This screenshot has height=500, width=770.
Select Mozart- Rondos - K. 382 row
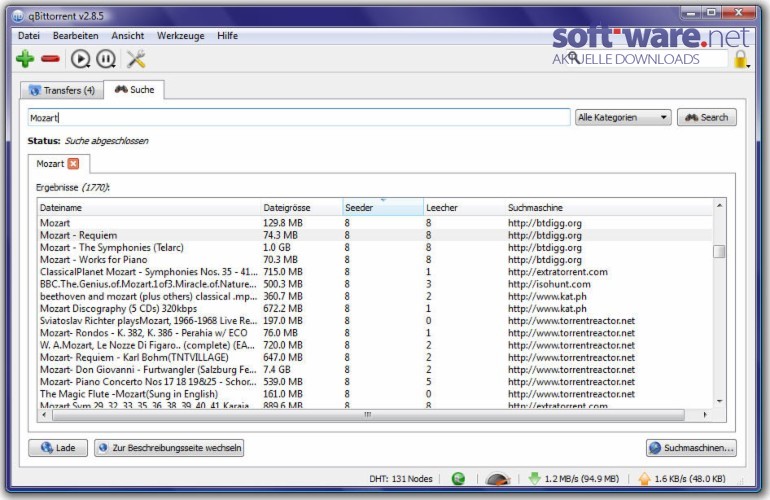[375, 333]
